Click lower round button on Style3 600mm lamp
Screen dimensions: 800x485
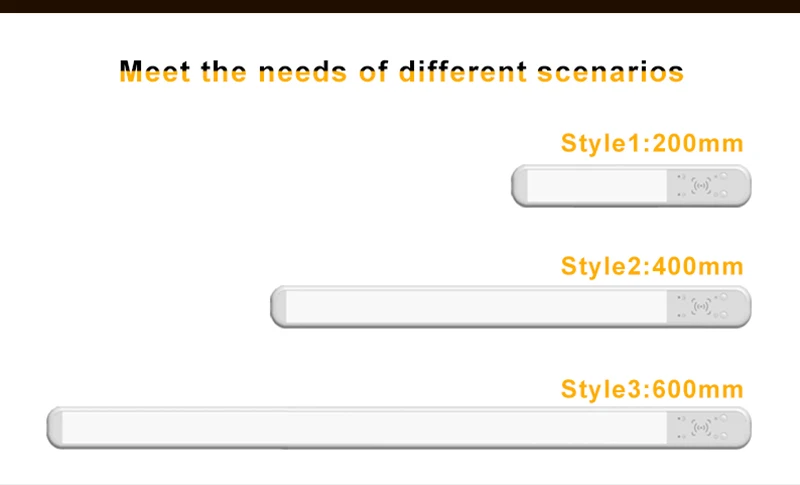coord(723,436)
